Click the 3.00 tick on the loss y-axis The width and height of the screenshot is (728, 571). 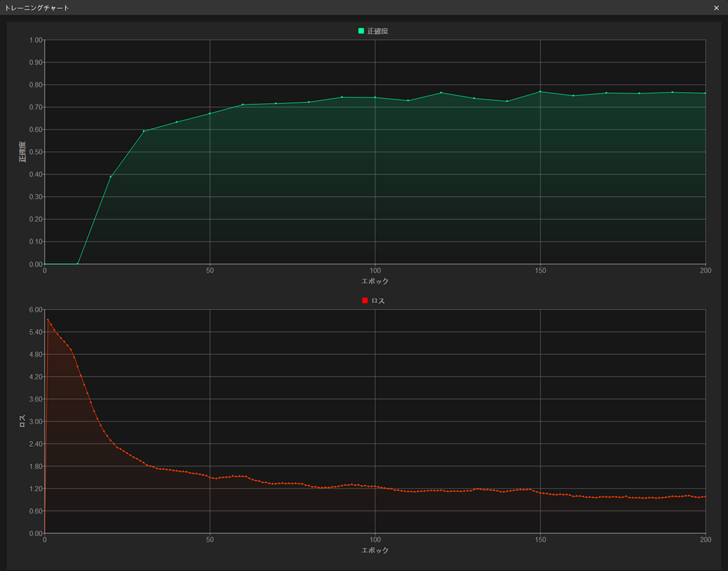[36, 421]
